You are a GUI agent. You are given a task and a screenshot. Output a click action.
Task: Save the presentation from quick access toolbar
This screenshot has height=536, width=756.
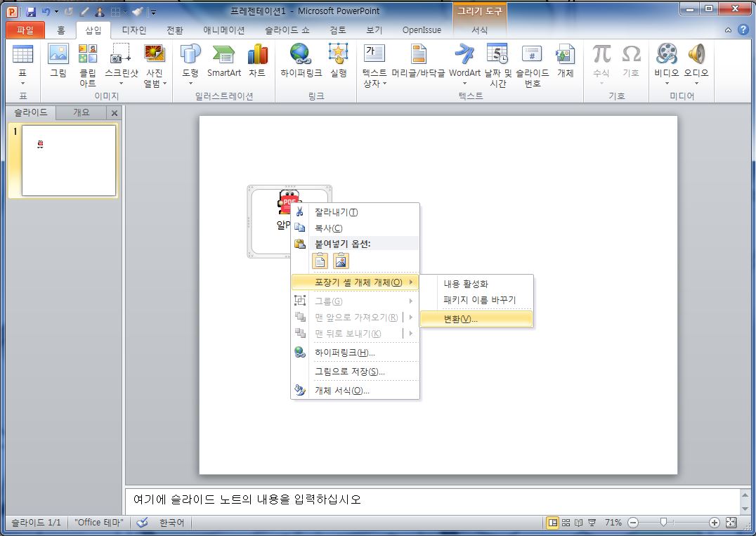31,11
